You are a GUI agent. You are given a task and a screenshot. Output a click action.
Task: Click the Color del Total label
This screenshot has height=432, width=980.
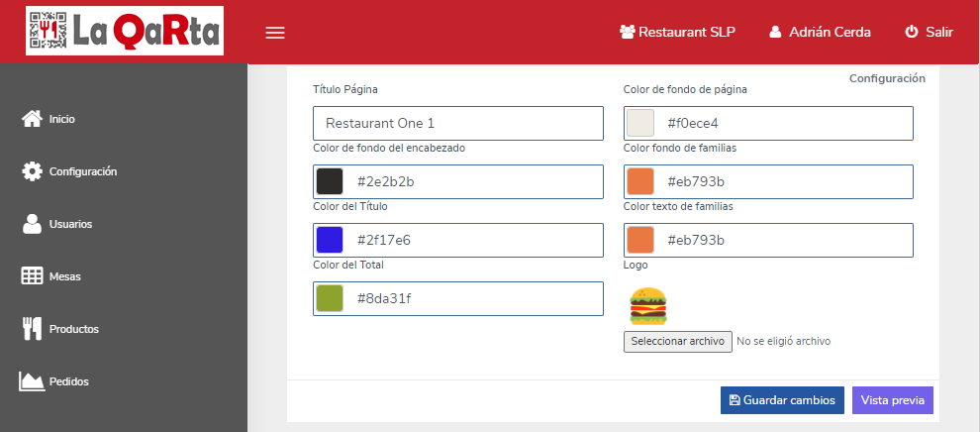click(x=348, y=266)
